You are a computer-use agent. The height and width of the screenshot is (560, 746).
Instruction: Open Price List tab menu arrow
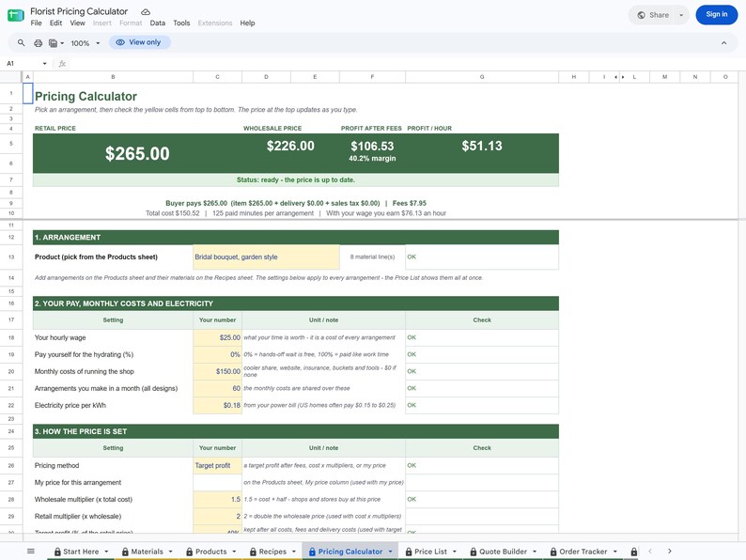[455, 552]
